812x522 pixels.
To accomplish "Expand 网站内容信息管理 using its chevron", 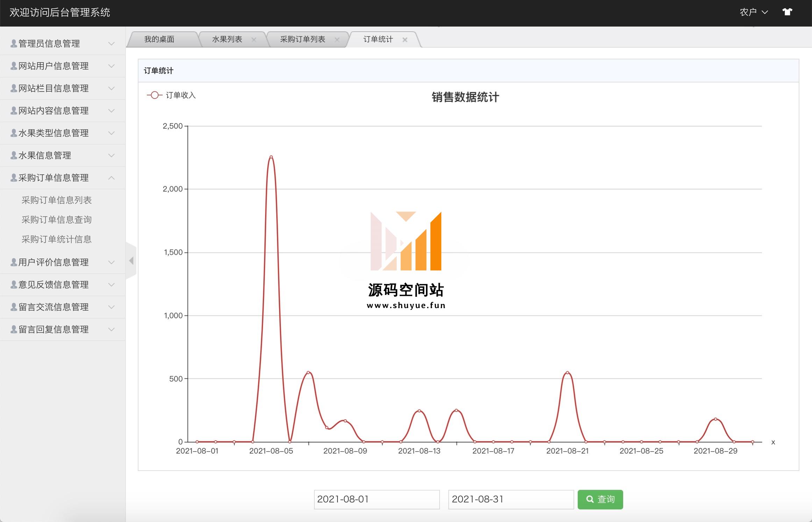I will click(x=111, y=111).
